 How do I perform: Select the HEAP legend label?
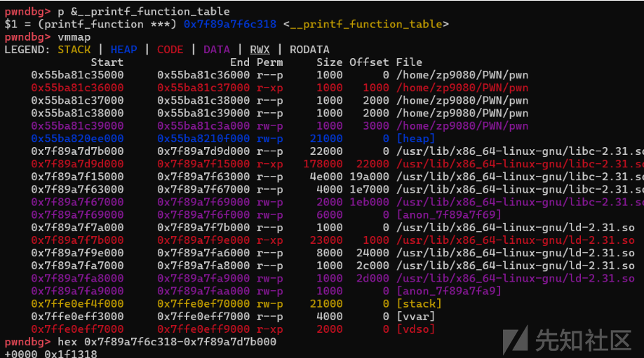tap(123, 50)
